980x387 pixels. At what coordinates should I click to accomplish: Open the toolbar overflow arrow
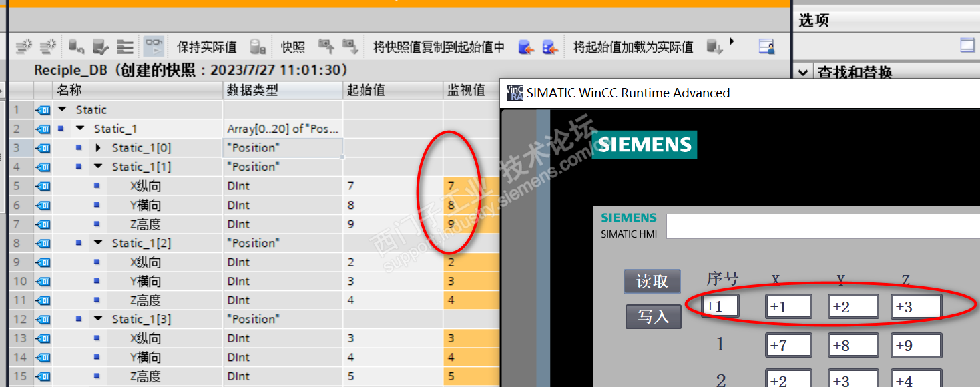[732, 41]
